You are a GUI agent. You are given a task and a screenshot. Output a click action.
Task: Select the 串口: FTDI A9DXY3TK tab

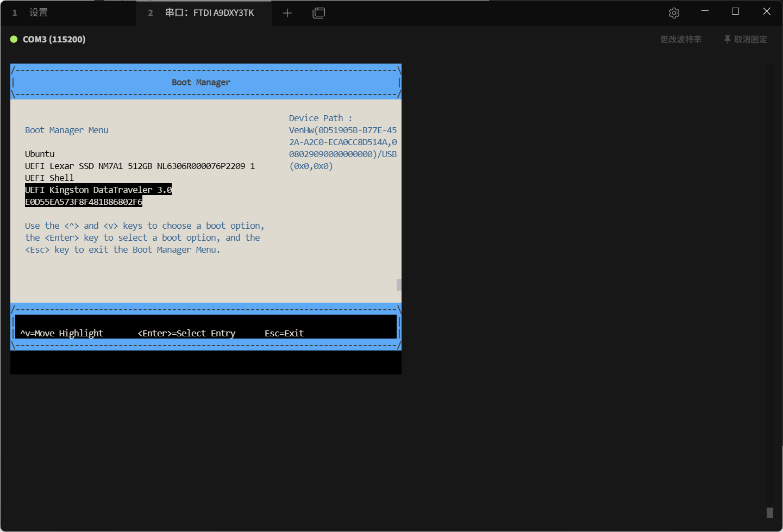(x=209, y=12)
